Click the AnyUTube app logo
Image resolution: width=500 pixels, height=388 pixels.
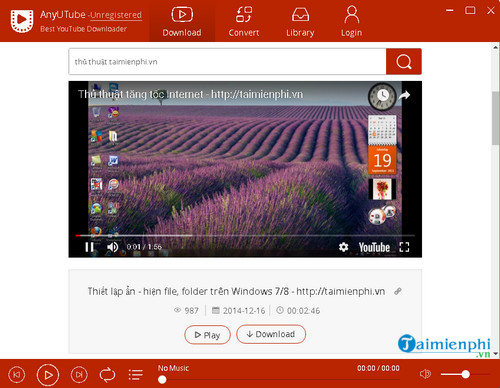(22, 21)
